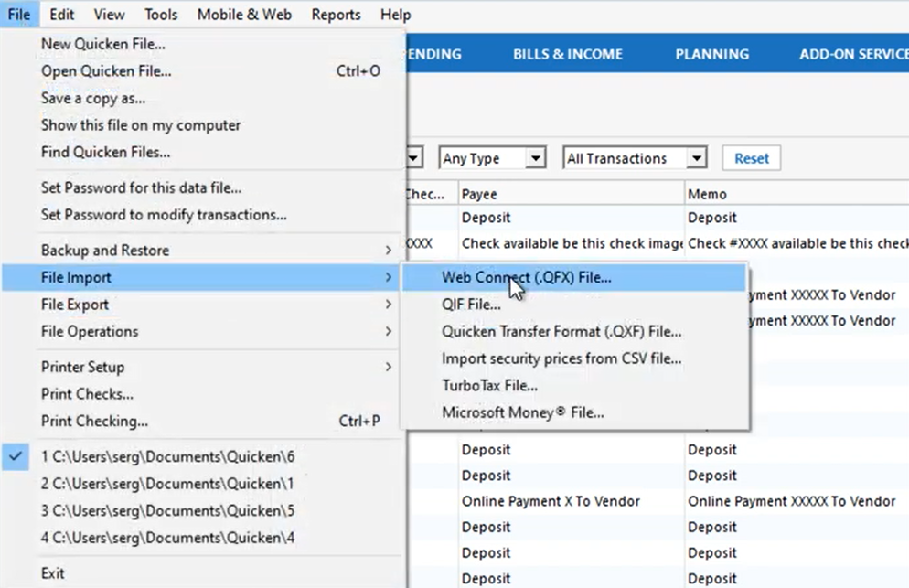Switch to the Planning tab
Image resolution: width=909 pixels, height=588 pixels.
(711, 54)
